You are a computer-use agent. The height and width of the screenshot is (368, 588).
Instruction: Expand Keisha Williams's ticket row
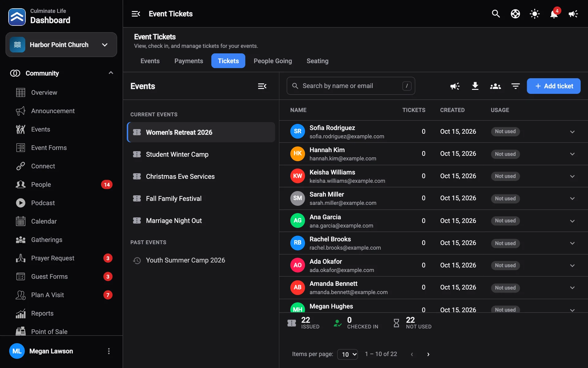tap(572, 176)
